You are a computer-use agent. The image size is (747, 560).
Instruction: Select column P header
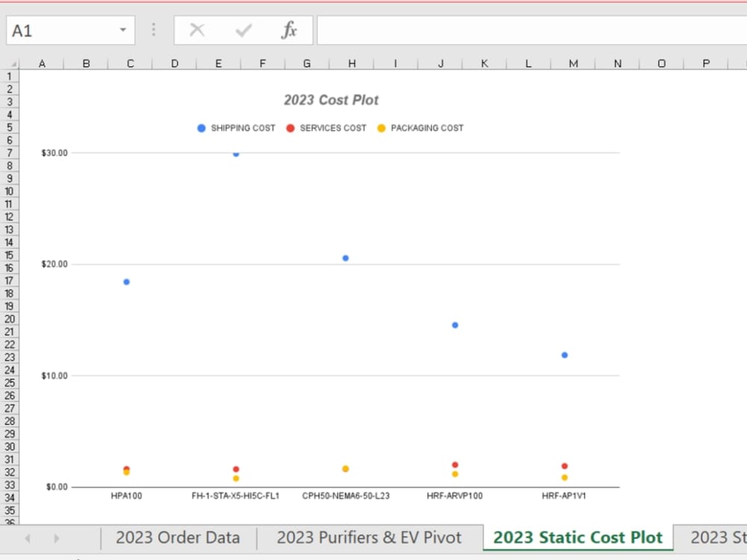(x=706, y=63)
